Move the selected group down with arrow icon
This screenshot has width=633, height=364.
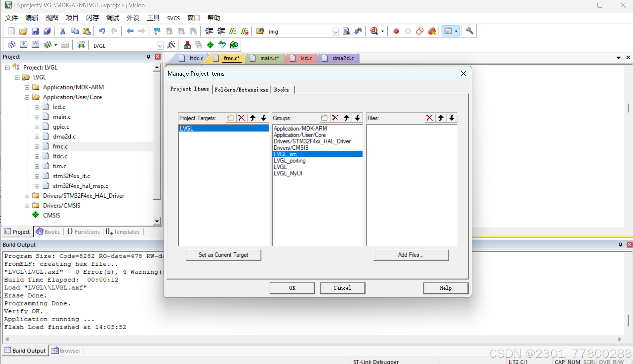[x=357, y=118]
